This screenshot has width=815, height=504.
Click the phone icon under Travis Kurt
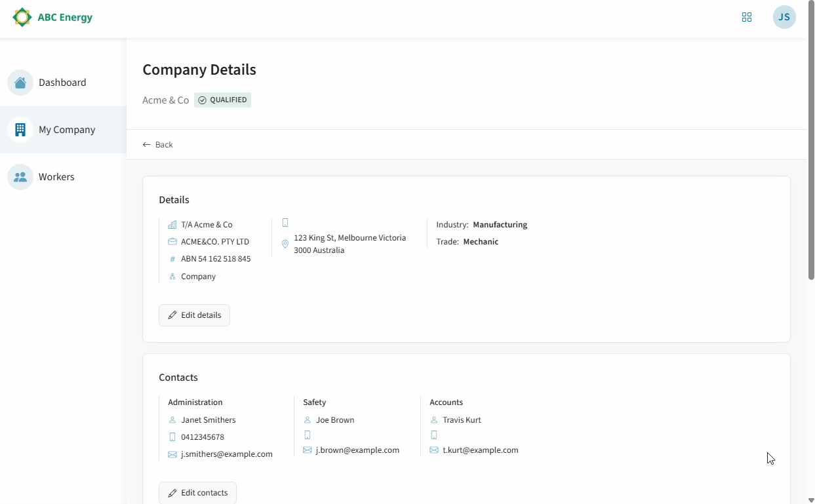click(x=434, y=435)
